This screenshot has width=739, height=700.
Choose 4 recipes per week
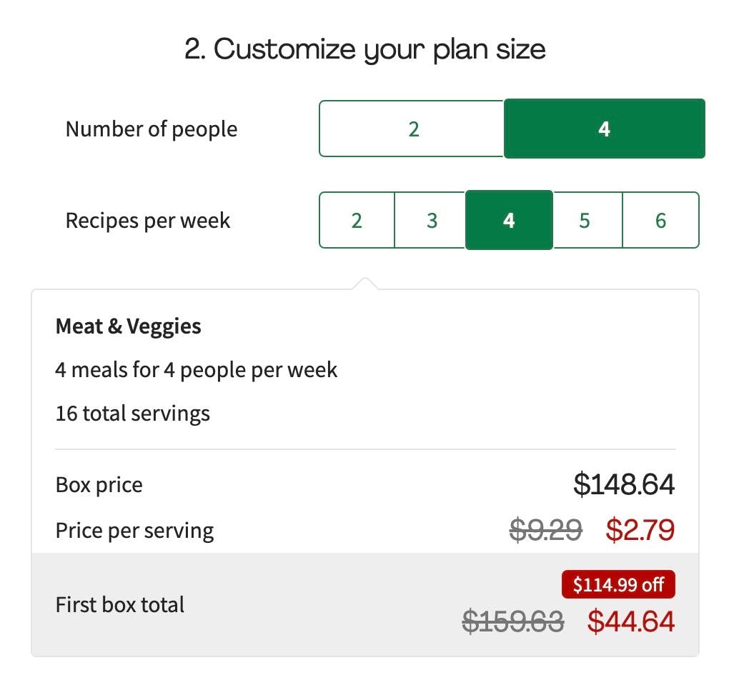click(x=508, y=220)
